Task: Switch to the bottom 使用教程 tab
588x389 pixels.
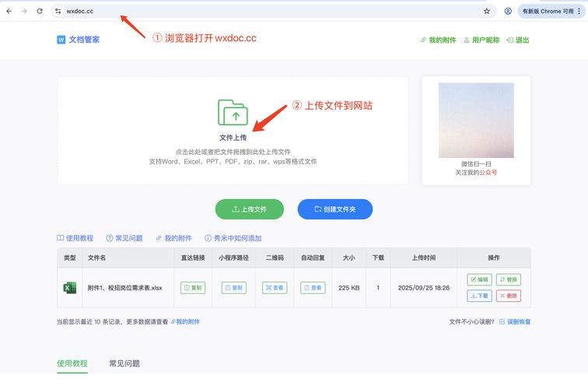Action: point(72,363)
